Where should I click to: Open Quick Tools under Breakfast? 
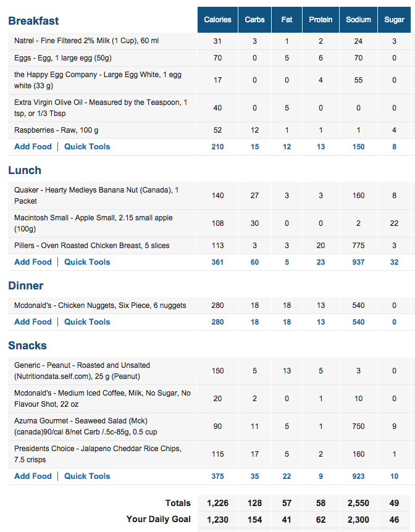point(87,147)
